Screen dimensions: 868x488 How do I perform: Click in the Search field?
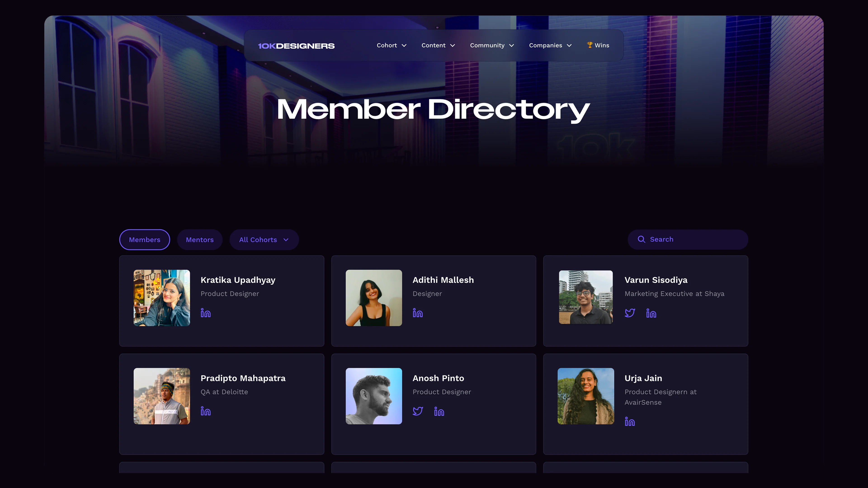tap(694, 239)
